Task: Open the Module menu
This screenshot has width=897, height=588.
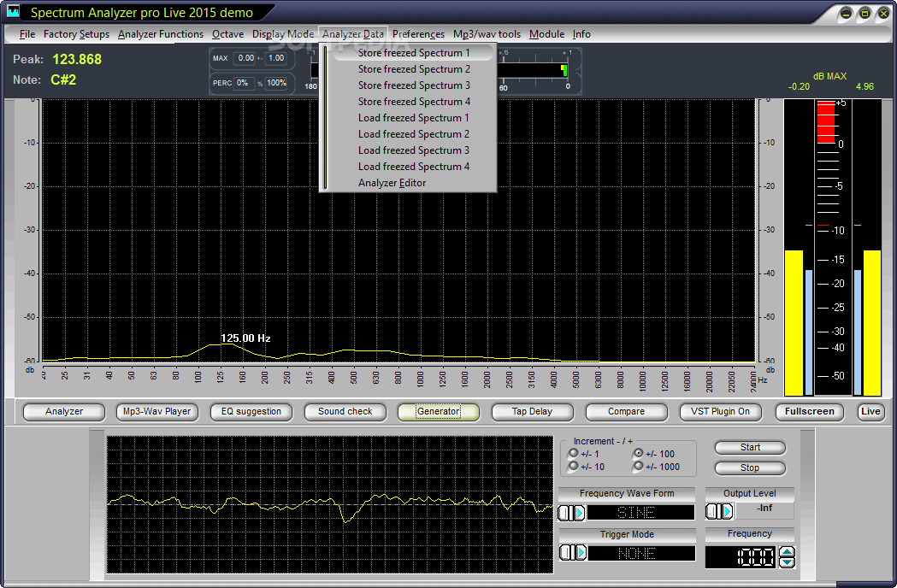Action: click(x=546, y=34)
